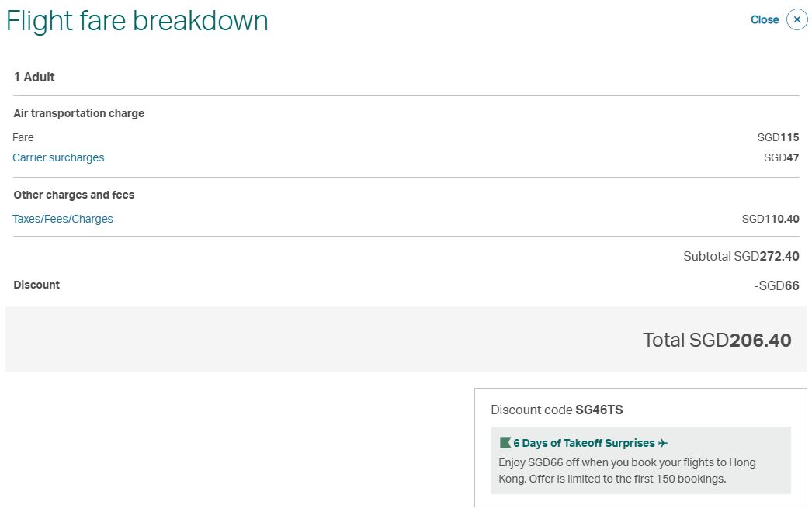Click the Discount row label
This screenshot has width=812, height=512.
coord(36,285)
